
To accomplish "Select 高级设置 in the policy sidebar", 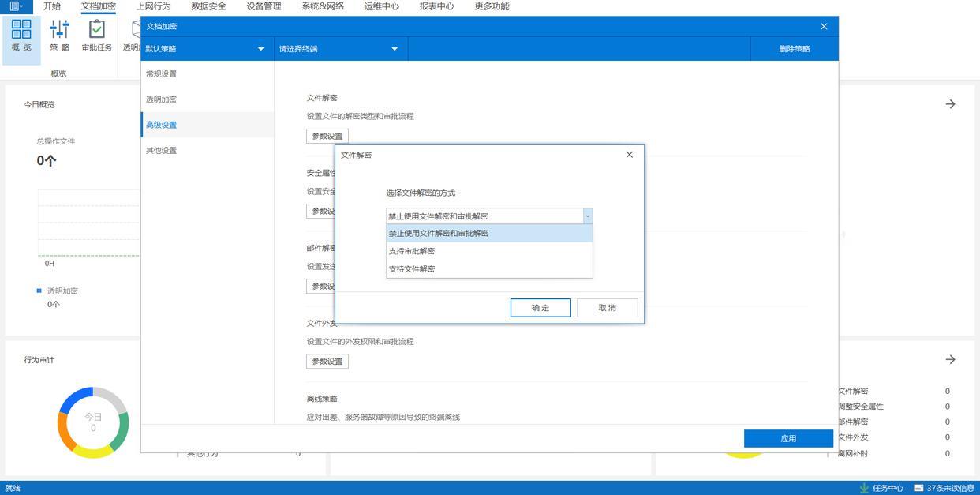I will pos(208,125).
